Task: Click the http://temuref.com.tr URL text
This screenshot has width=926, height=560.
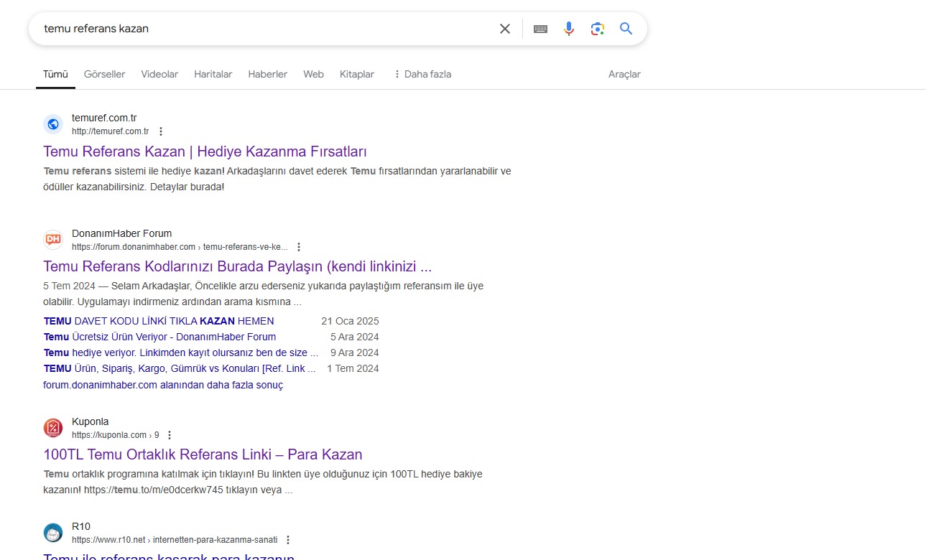Action: (x=110, y=131)
